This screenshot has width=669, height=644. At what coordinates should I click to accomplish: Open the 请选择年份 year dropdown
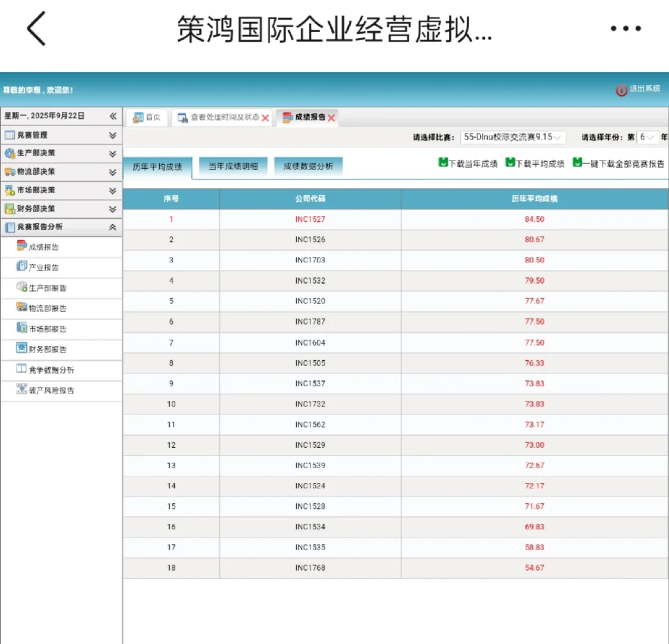click(648, 137)
